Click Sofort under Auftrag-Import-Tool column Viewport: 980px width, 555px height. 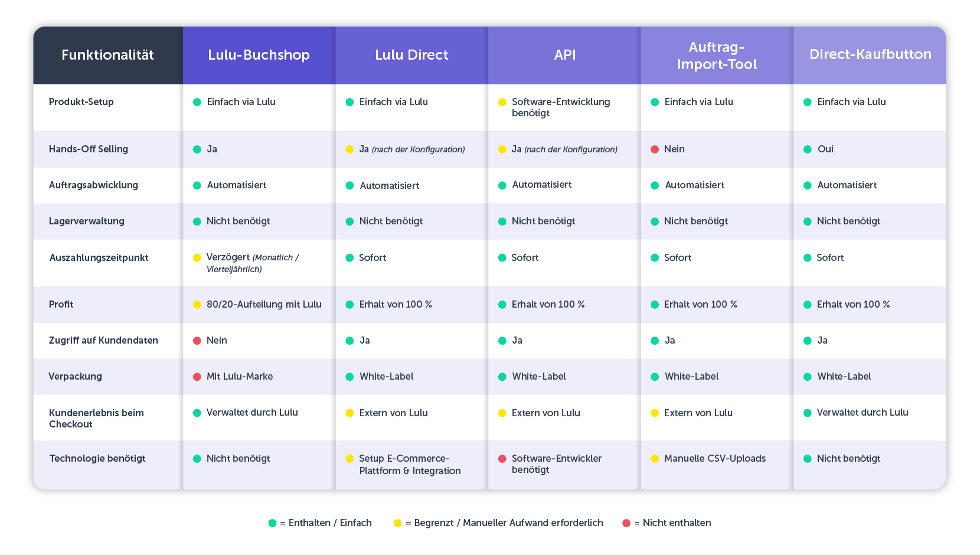678,257
